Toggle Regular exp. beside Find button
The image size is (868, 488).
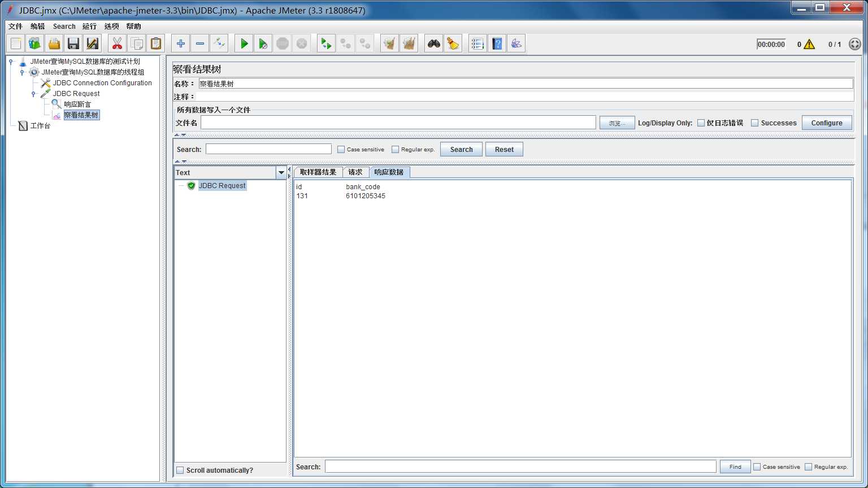pyautogui.click(x=809, y=467)
